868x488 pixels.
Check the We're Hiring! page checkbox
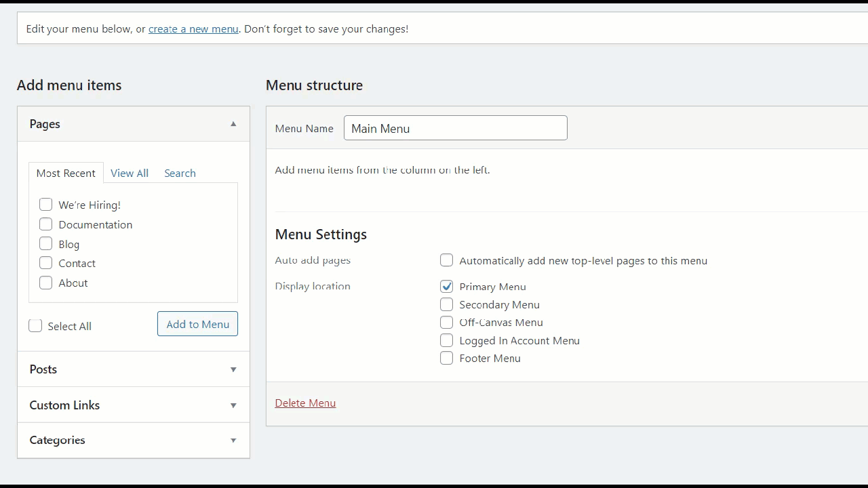tap(46, 205)
